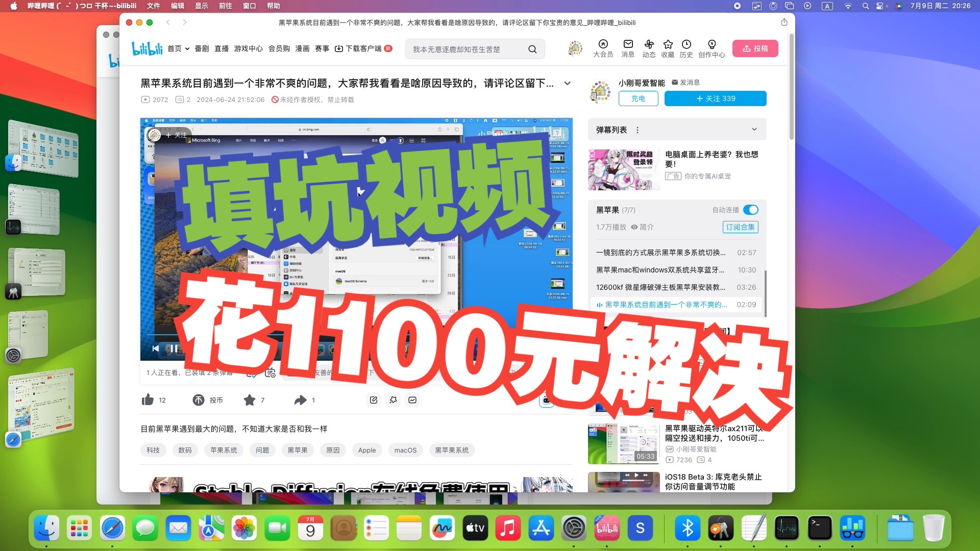Image resolution: width=980 pixels, height=551 pixels.
Task: Open 创作中心 lightbulb icon
Action: tap(712, 48)
